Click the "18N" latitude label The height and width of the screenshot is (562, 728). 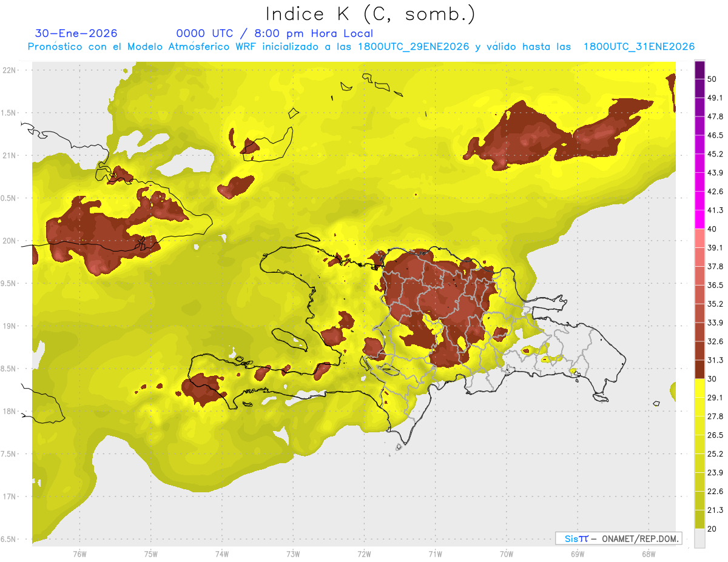click(x=10, y=411)
